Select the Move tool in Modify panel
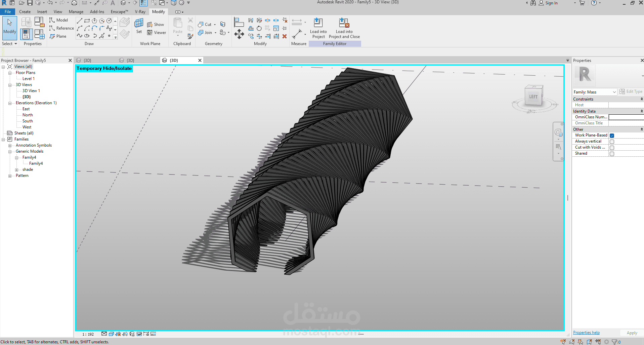This screenshot has width=644, height=345. pos(239,34)
